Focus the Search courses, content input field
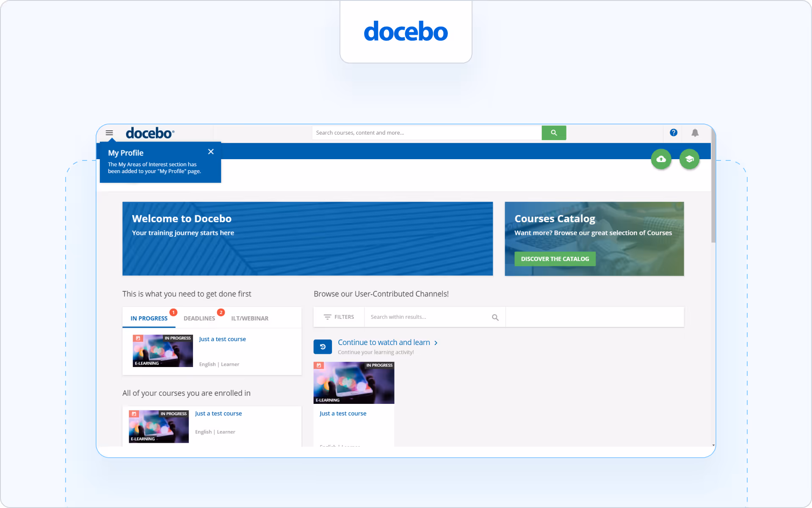 [427, 133]
